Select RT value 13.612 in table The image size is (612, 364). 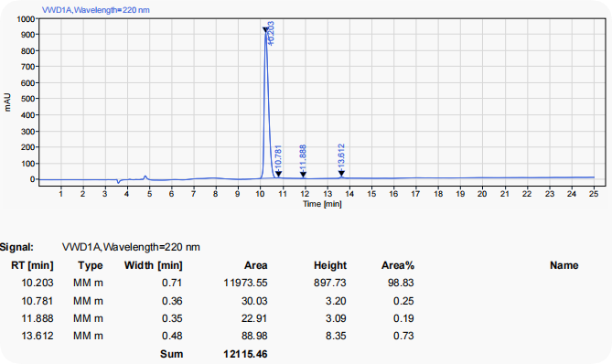(38, 336)
